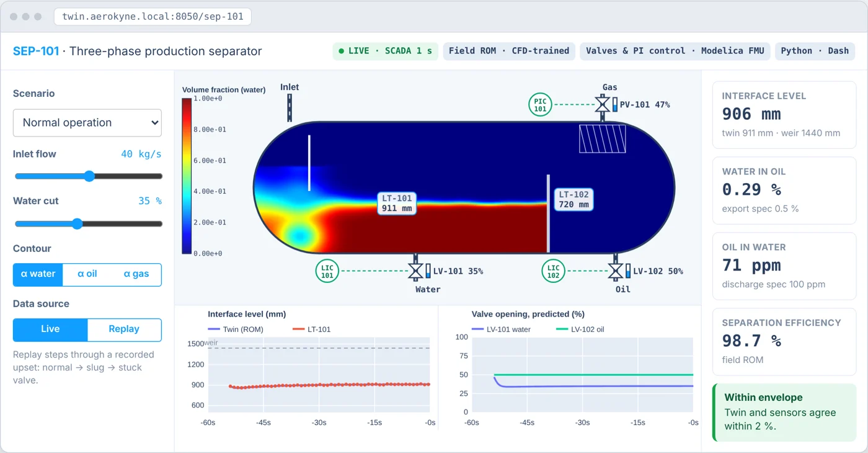Select the LV-102 oil valve symbol
Screen dimensions: 868x453
click(615, 271)
